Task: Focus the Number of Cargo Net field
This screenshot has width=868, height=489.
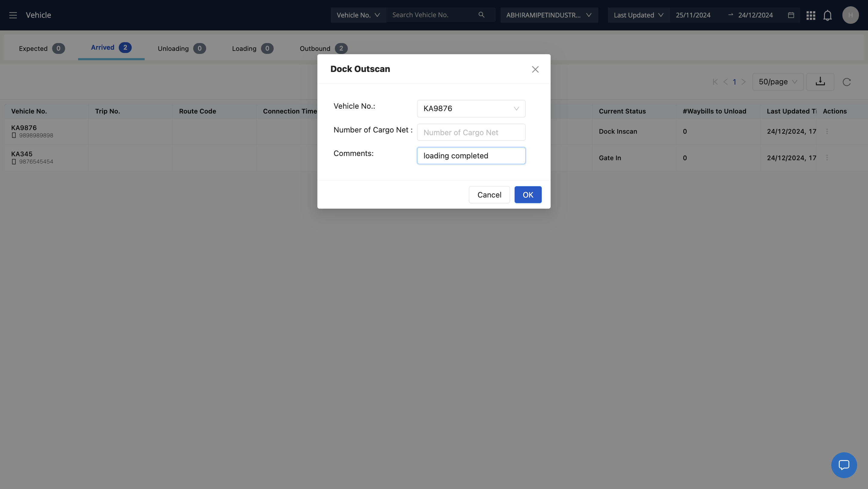Action: 471,132
